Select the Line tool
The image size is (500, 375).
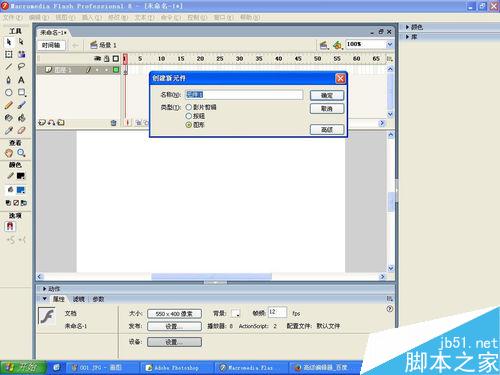click(9, 67)
